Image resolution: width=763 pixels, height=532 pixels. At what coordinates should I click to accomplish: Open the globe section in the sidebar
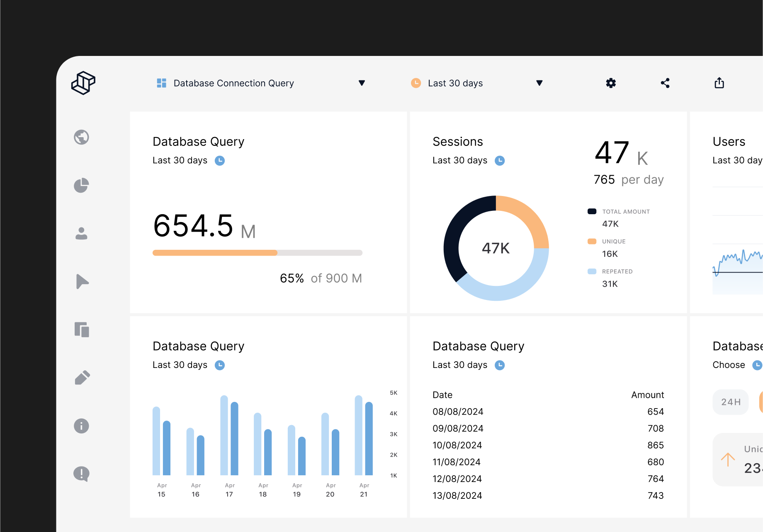(81, 137)
